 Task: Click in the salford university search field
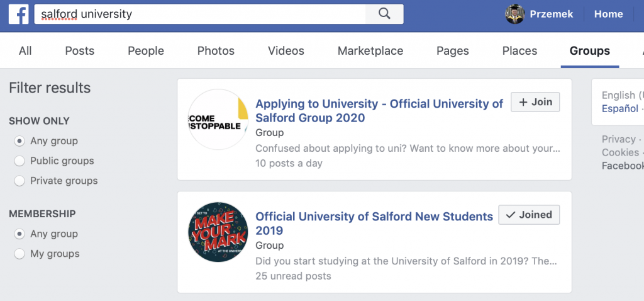tap(200, 14)
